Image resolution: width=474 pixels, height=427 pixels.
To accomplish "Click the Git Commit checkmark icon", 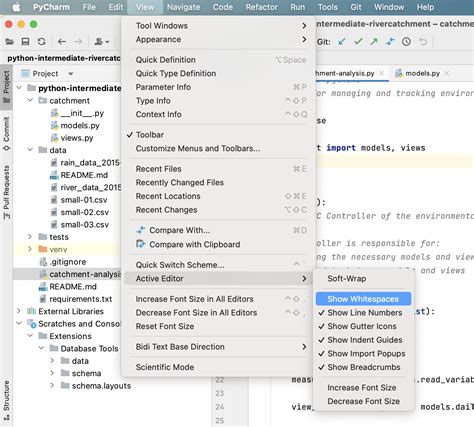I will tap(358, 42).
